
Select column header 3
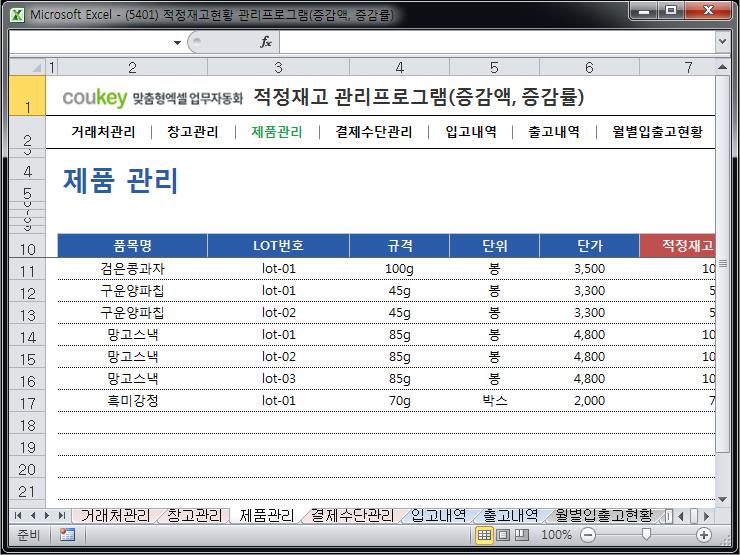tap(278, 67)
